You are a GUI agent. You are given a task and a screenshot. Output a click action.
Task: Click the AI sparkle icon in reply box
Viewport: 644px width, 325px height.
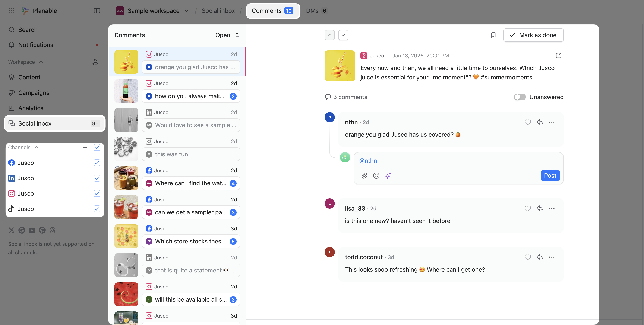pyautogui.click(x=388, y=176)
